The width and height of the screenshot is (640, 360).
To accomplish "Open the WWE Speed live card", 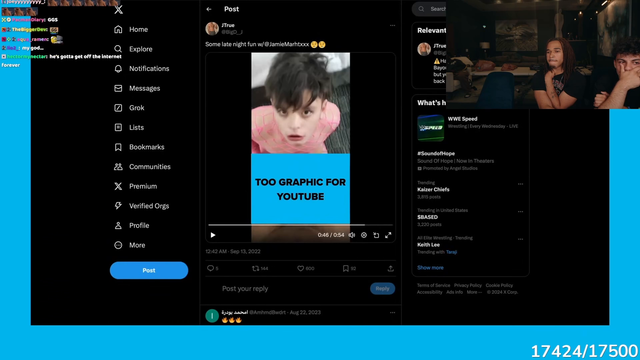I will [469, 128].
